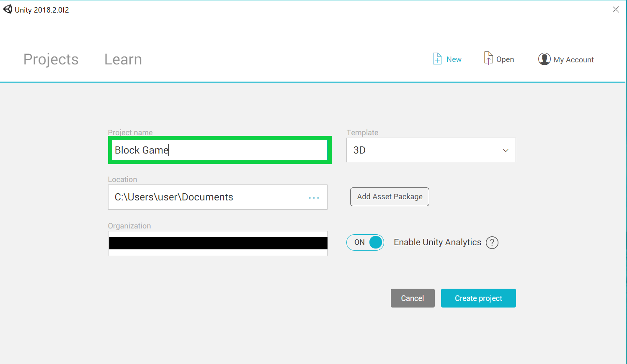Click the New text link
Image resolution: width=627 pixels, height=364 pixels.
click(454, 59)
